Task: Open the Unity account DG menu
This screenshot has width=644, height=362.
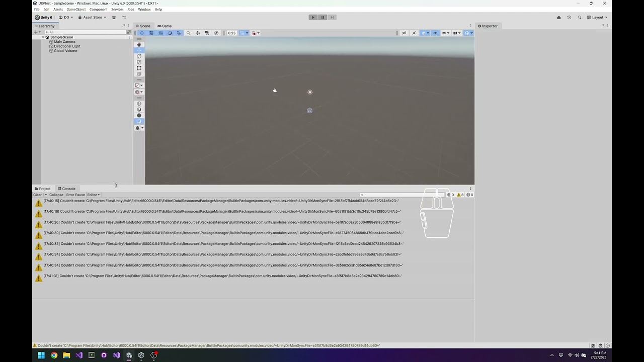Action: point(66,17)
